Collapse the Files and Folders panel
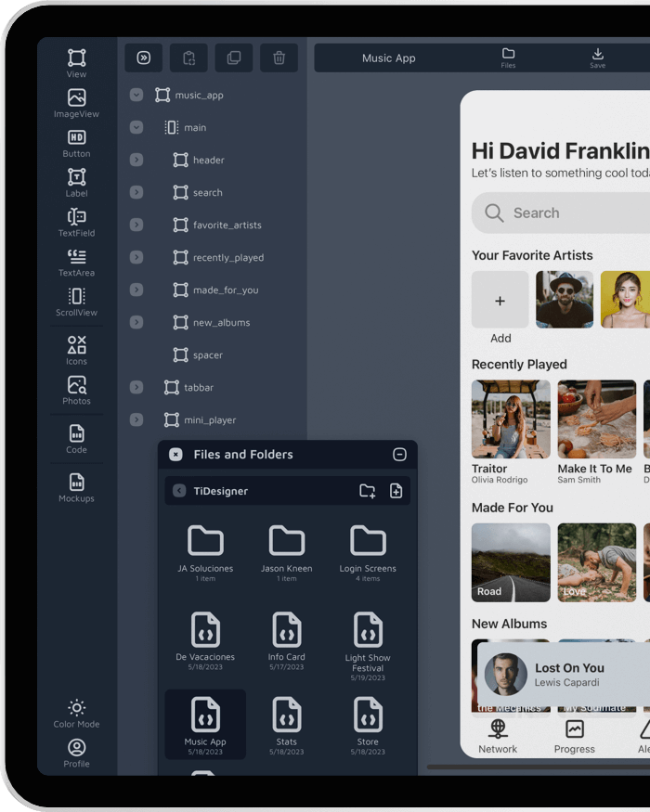The width and height of the screenshot is (650, 812). coord(399,454)
